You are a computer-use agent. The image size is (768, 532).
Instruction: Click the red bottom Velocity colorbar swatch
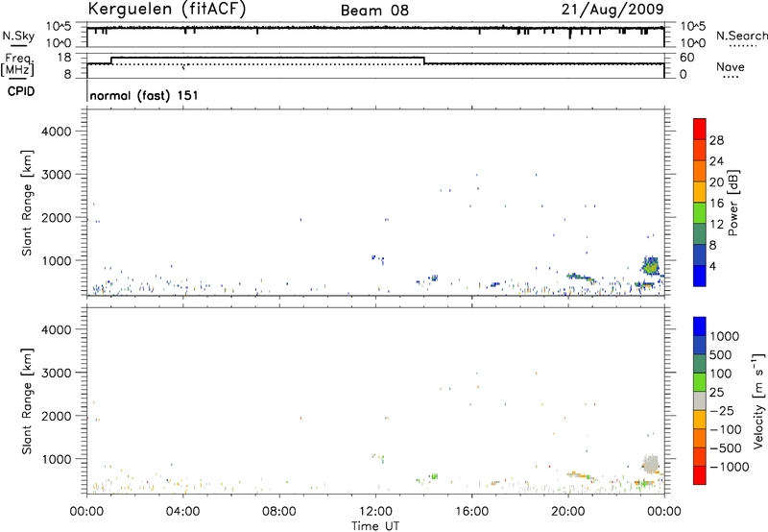[700, 475]
